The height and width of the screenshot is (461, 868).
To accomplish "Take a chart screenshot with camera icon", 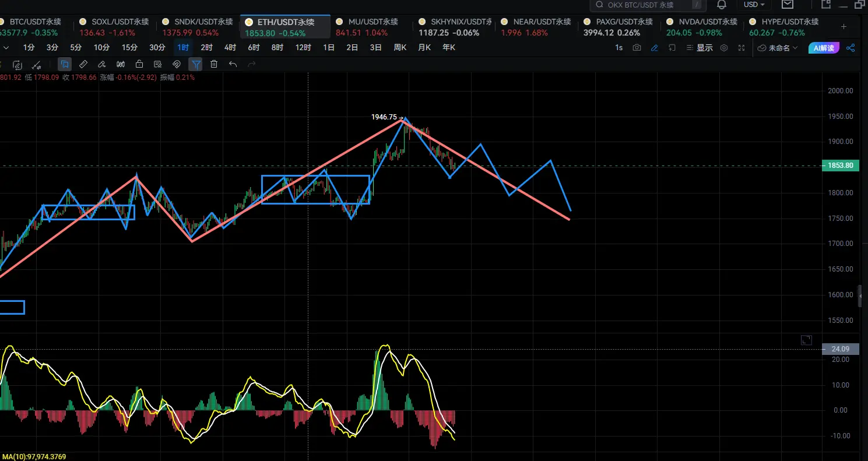I will (637, 48).
